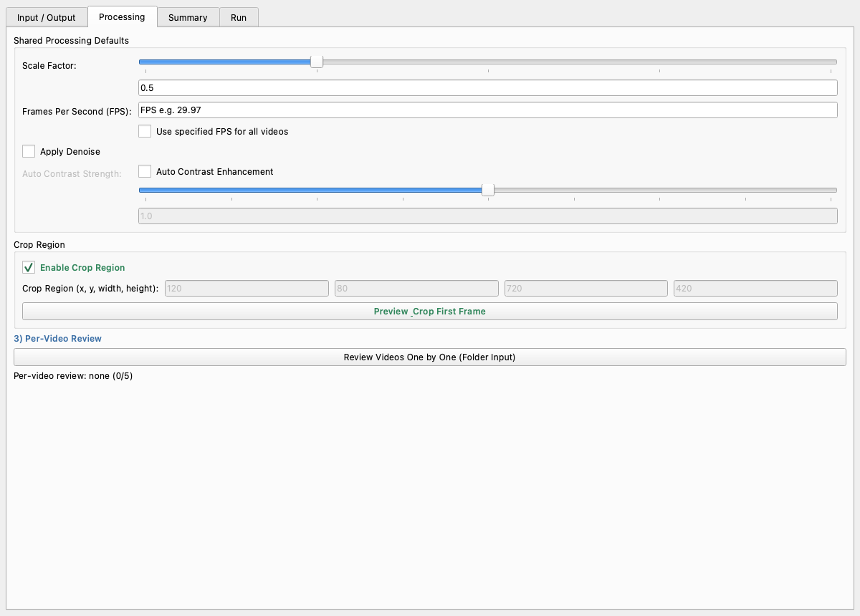860x616 pixels.
Task: Select the crop Y field showing 80
Action: pyautogui.click(x=416, y=288)
